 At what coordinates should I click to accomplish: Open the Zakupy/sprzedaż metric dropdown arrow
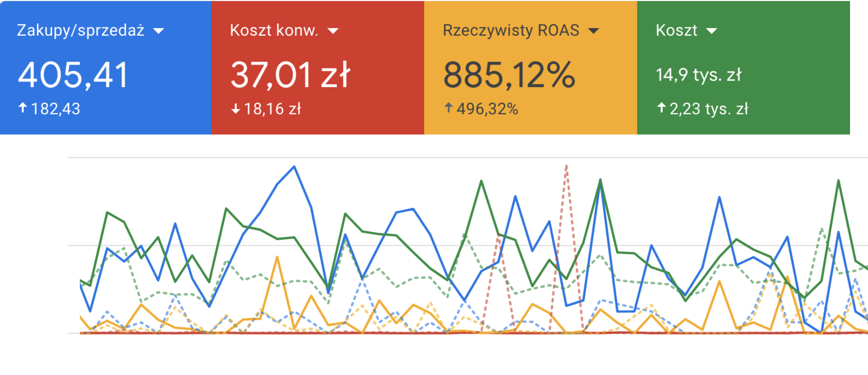point(158,31)
